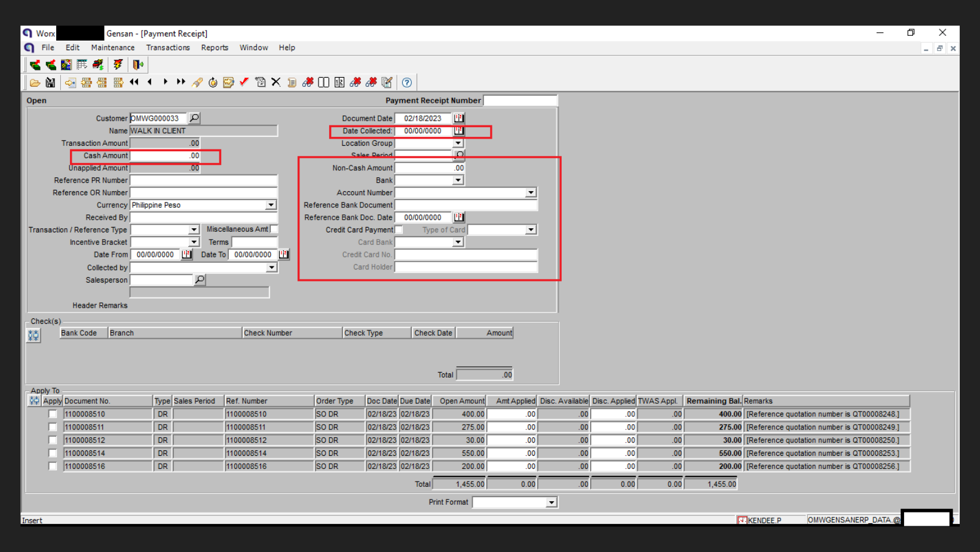Viewport: 980px width, 552px height.
Task: Click the black X delete toolbar icon
Action: pos(275,82)
